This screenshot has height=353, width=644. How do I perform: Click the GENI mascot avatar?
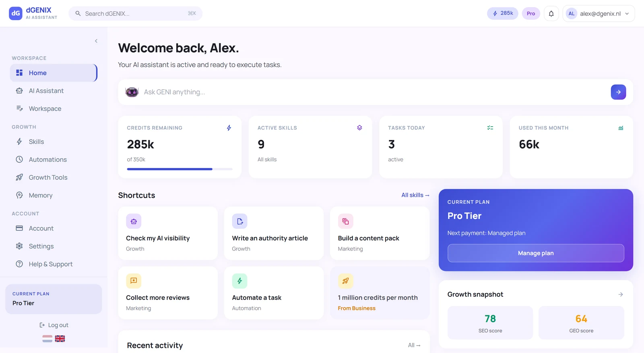coord(132,92)
